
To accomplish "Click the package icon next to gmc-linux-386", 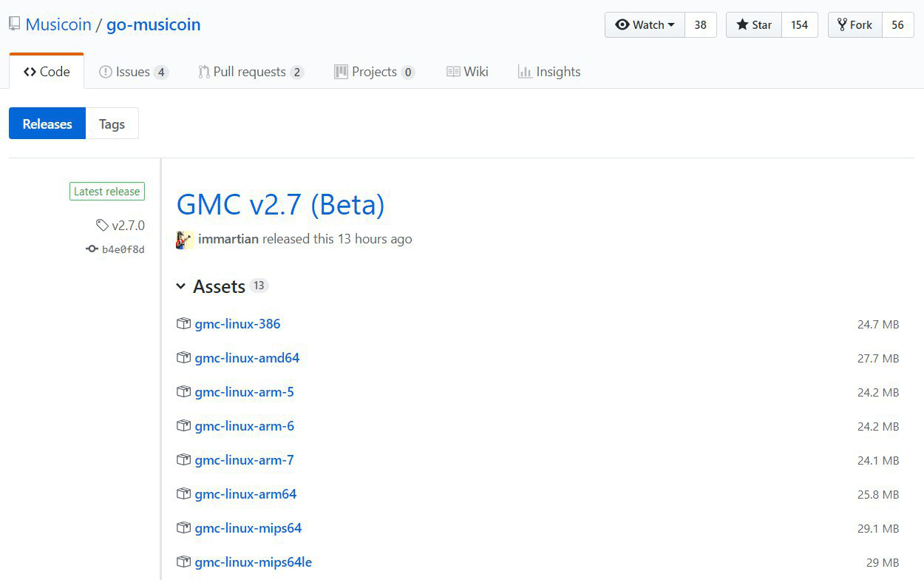I will (x=183, y=324).
